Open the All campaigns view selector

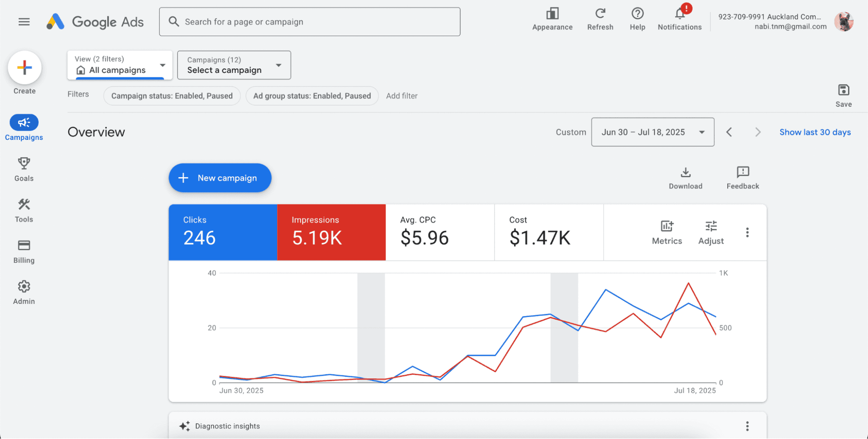(x=119, y=65)
